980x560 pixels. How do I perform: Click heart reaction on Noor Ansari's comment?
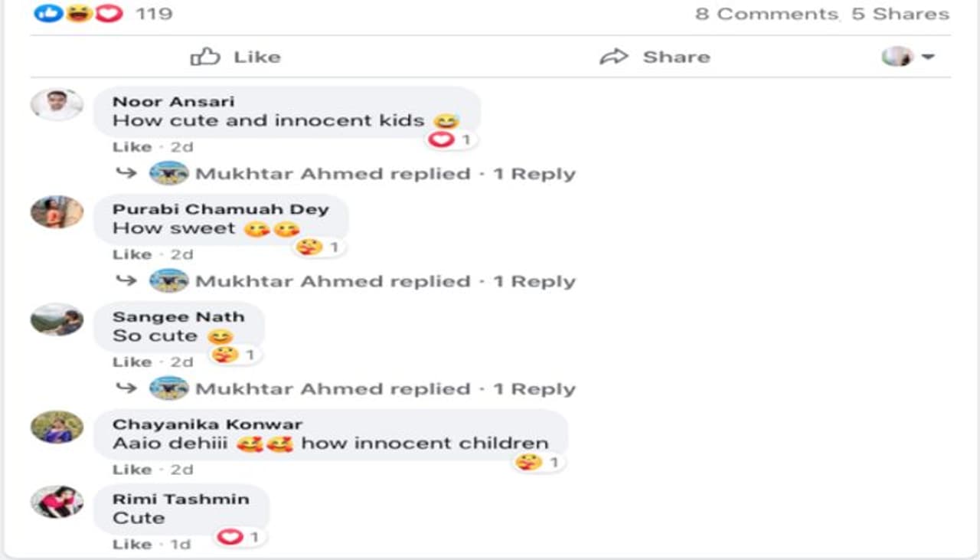click(x=442, y=140)
